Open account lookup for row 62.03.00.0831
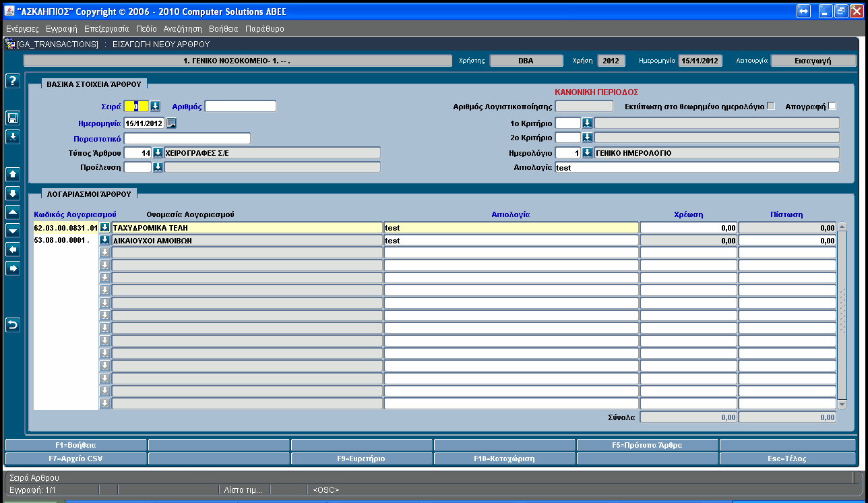The image size is (868, 503). [x=104, y=227]
